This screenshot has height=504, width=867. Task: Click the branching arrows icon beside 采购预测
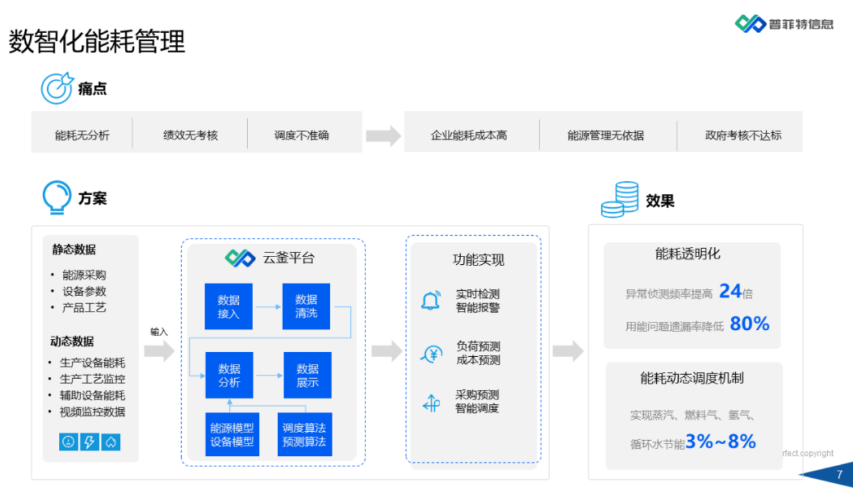pyautogui.click(x=431, y=403)
